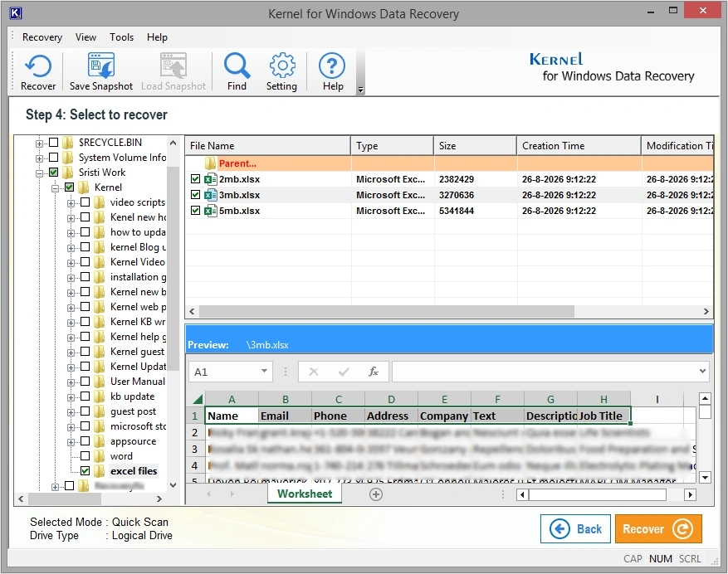
Task: Click the formula bar input field
Action: [x=545, y=372]
